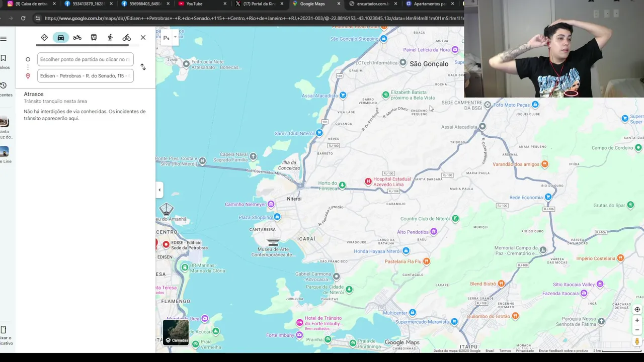
Task: Select Plaza Shopping marker
Action: [x=277, y=217]
